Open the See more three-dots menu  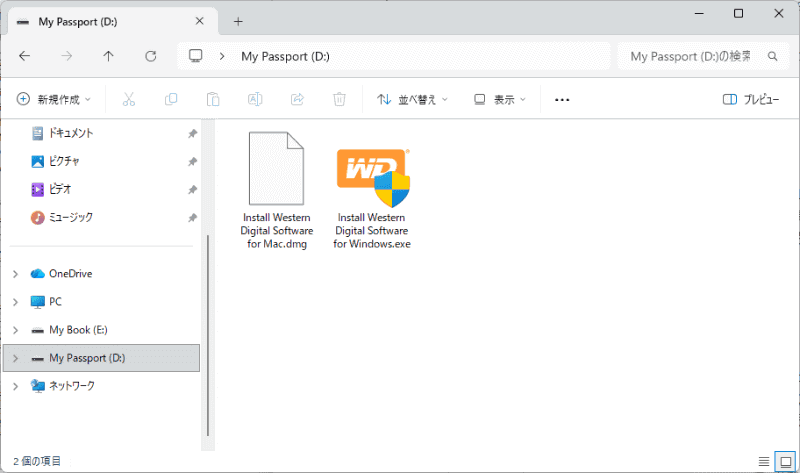tap(562, 99)
